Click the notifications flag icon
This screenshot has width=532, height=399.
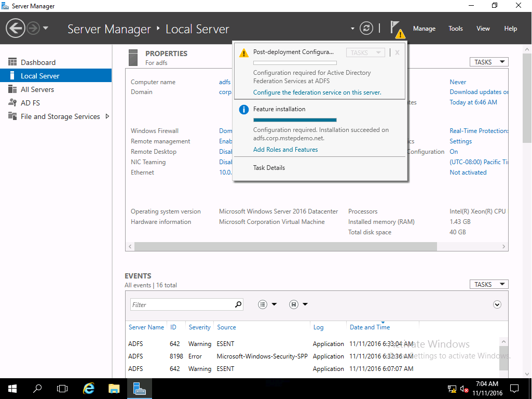(396, 28)
